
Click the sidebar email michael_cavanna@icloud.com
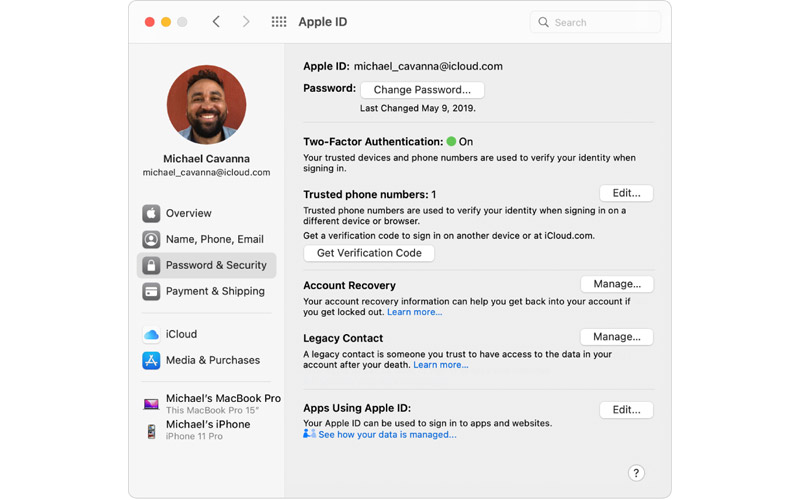pyautogui.click(x=207, y=172)
